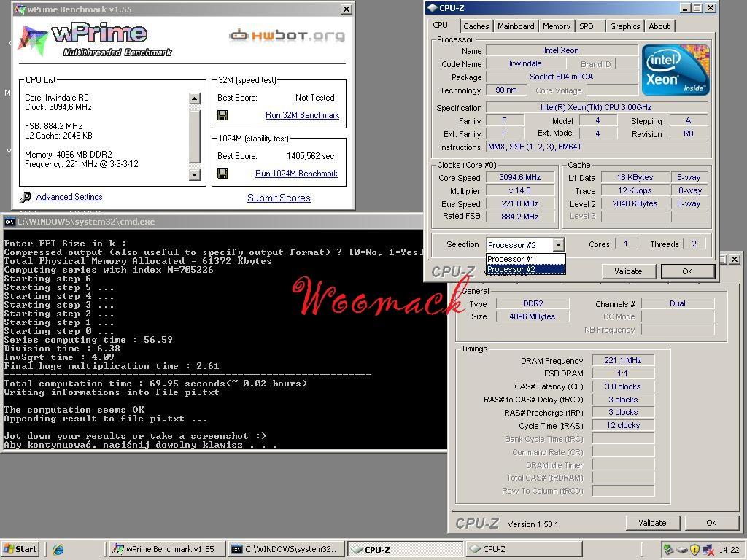The width and height of the screenshot is (747, 560).
Task: Open the Start menu
Action: [x=20, y=549]
